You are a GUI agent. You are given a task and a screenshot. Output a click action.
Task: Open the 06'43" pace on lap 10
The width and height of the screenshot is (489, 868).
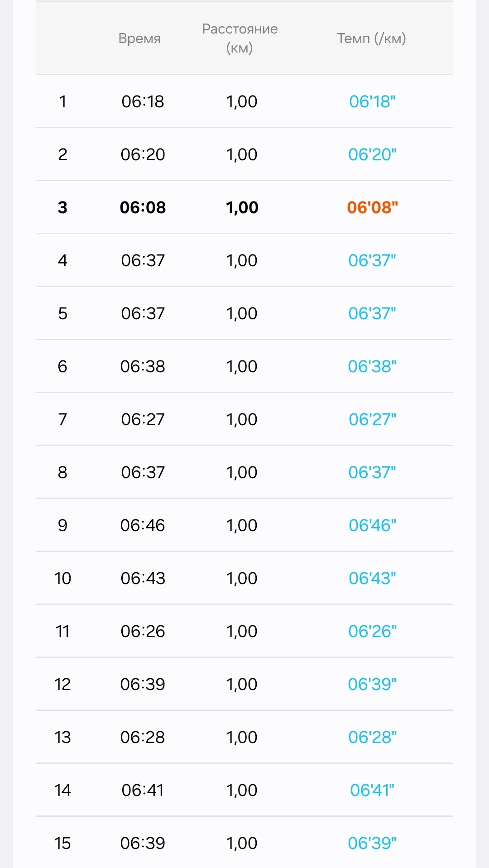tap(372, 578)
